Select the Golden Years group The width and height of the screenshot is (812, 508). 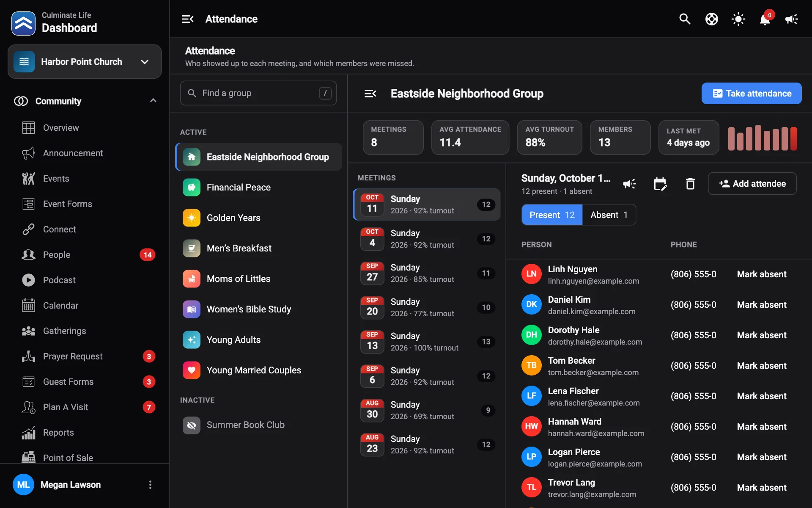click(x=258, y=218)
